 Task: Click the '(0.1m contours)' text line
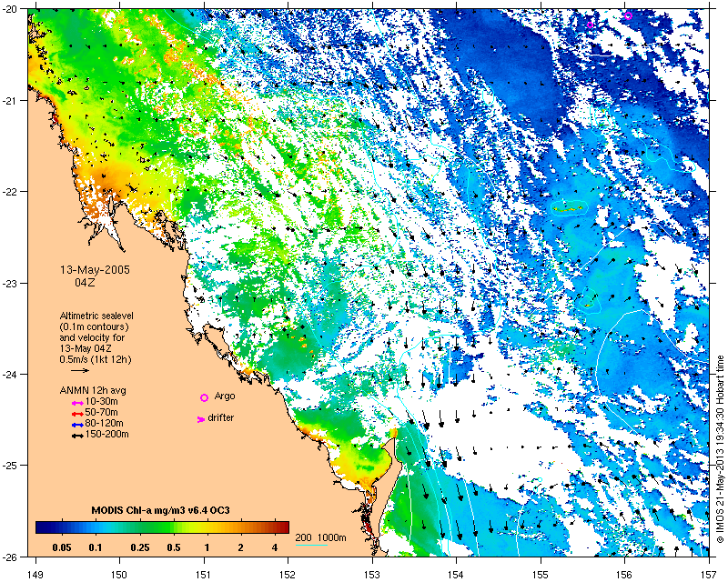click(x=95, y=326)
